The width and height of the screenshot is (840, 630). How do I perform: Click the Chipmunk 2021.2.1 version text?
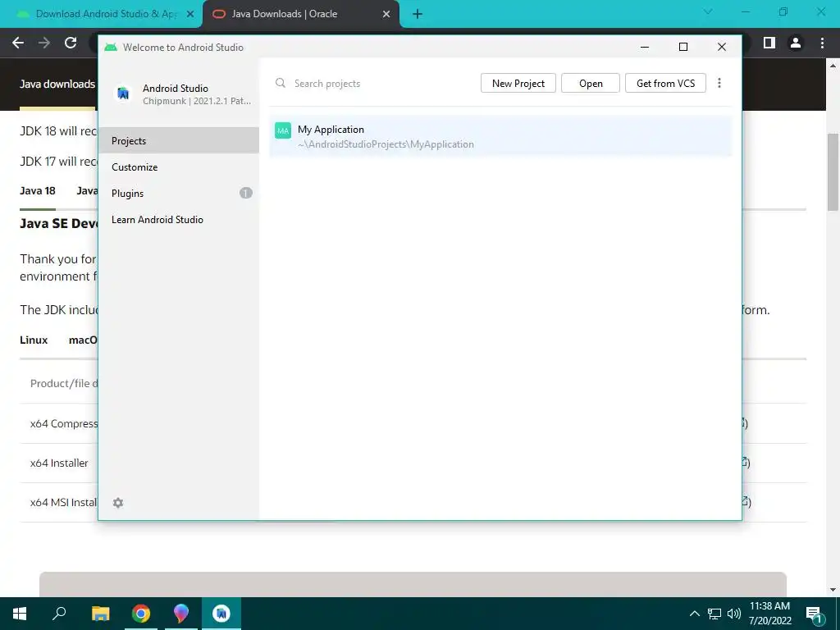[197, 101]
